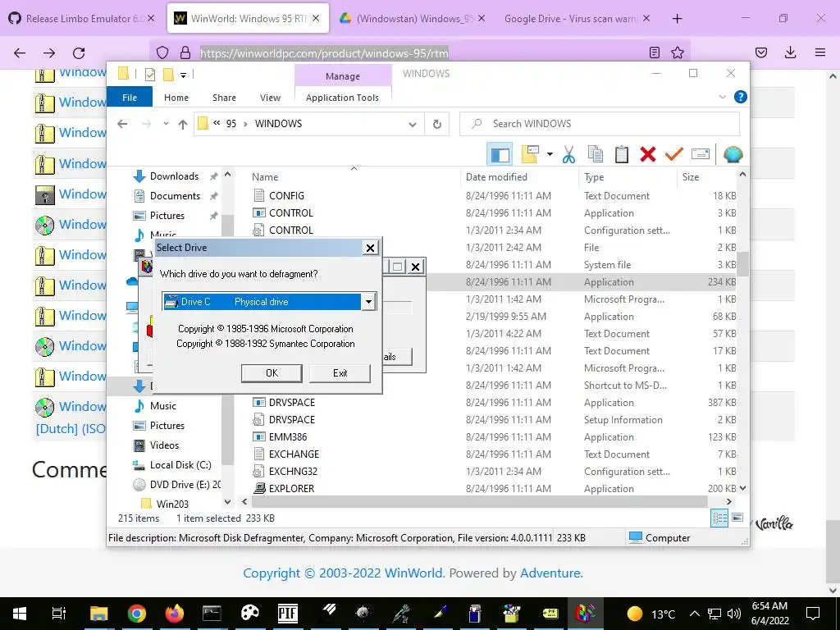The image size is (840, 630).
Task: Bookmark this page with the star icon
Action: coord(677,52)
